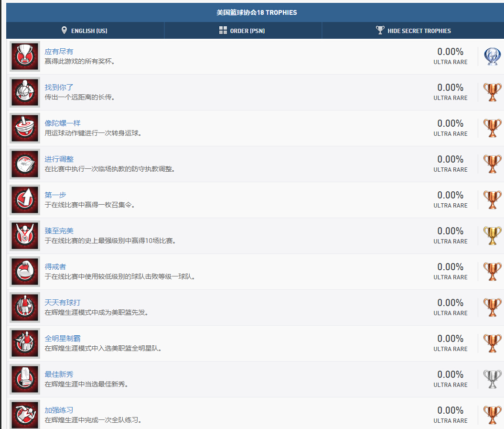The width and height of the screenshot is (504, 429).
Task: Click the spinning top image for 像陀螺一样
Action: pos(25,128)
